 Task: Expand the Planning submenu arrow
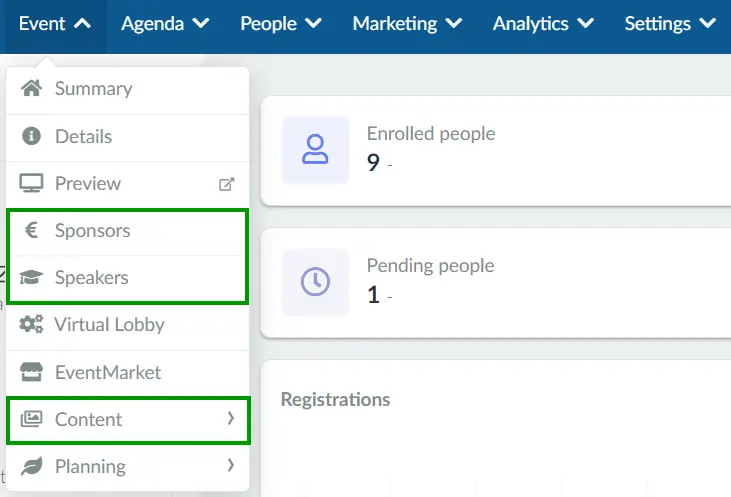tap(230, 465)
